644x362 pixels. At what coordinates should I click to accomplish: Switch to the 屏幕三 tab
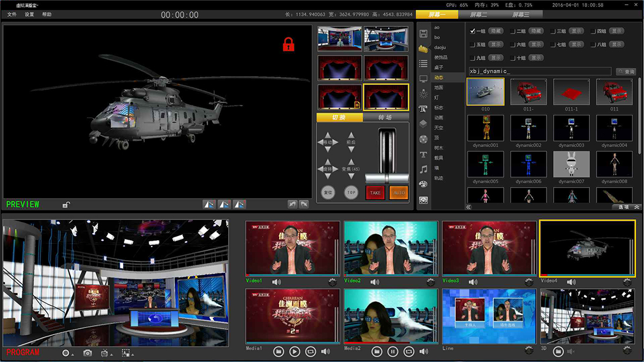click(521, 15)
